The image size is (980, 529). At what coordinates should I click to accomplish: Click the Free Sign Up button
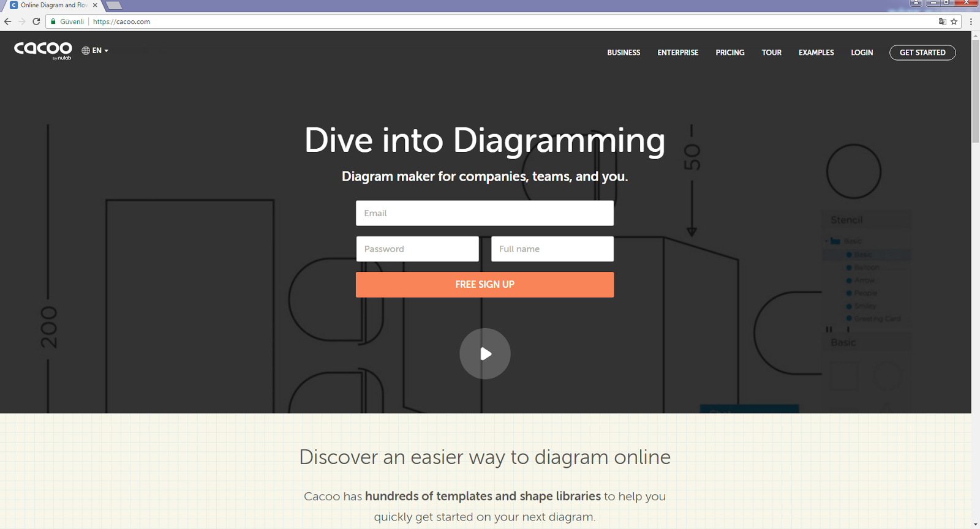tap(484, 285)
